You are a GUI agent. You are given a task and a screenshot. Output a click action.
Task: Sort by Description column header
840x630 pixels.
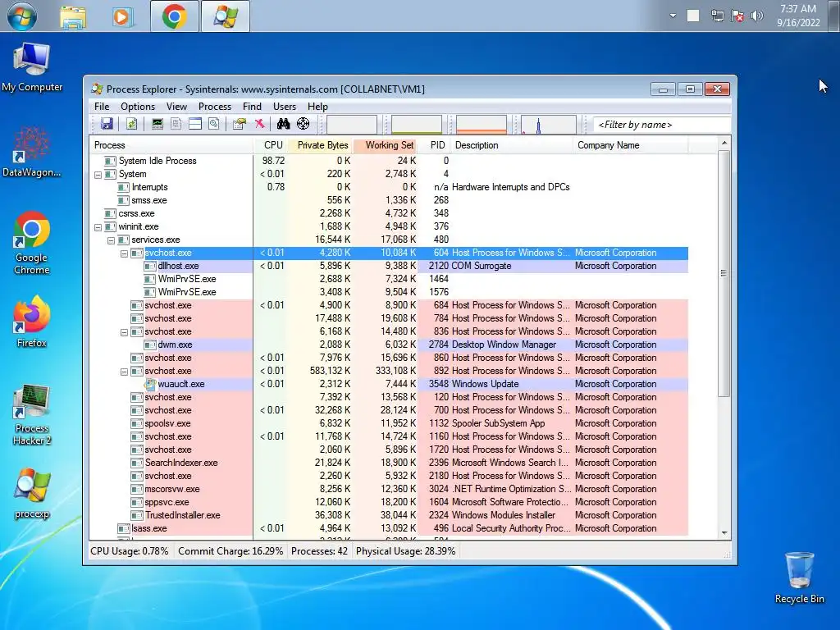(512, 145)
